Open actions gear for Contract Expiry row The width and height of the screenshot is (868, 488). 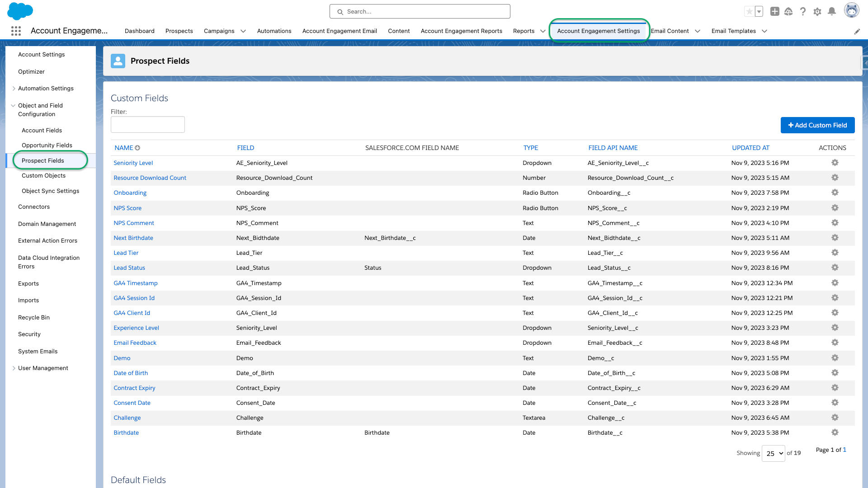pyautogui.click(x=835, y=388)
